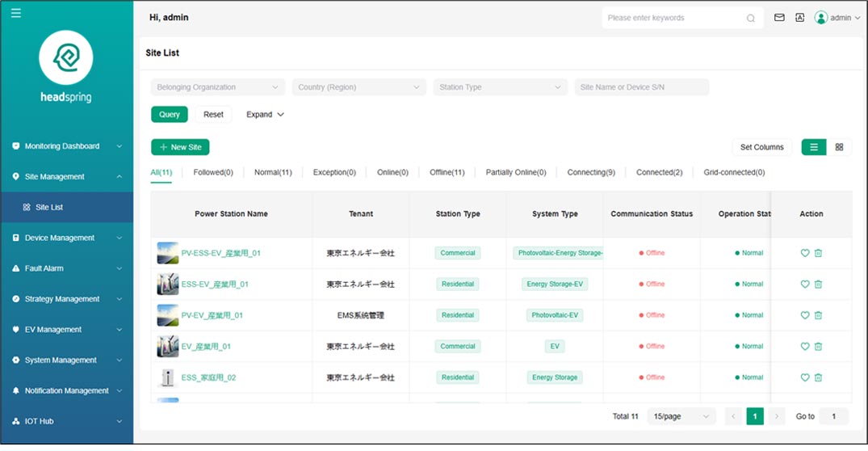Expand the Device Management menu

pyautogui.click(x=67, y=238)
